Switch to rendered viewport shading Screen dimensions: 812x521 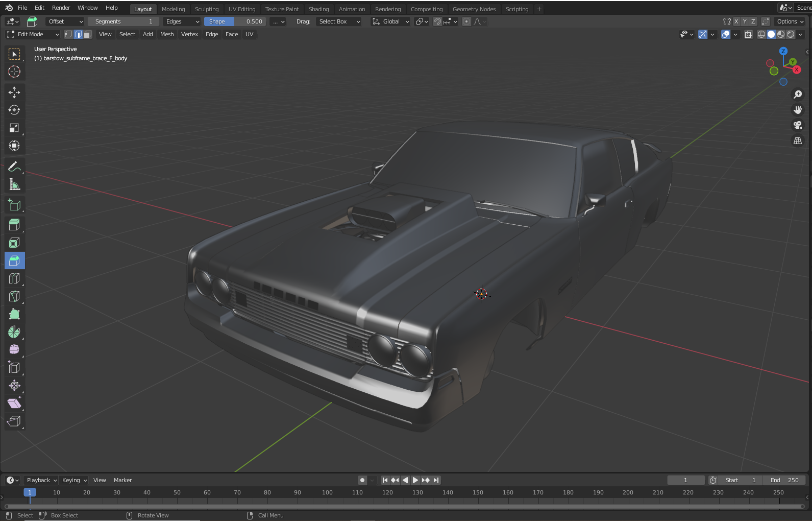(x=791, y=34)
